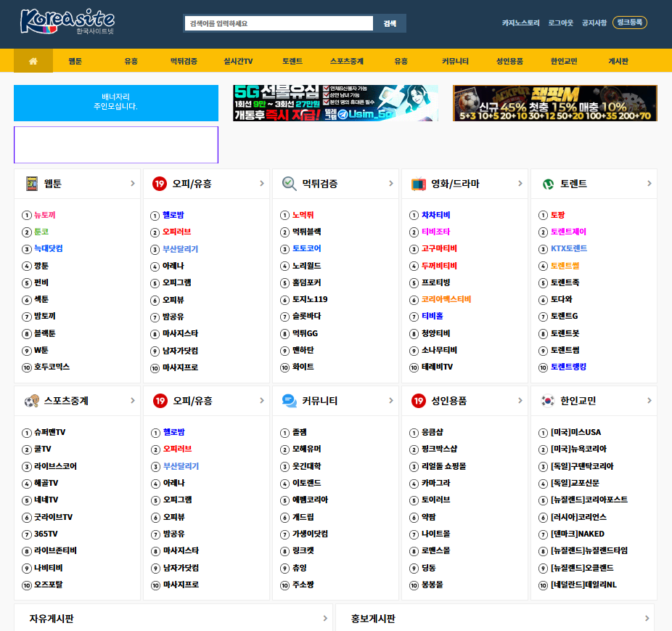Expand the 자유게시판 board chevron
The image size is (672, 631).
click(325, 618)
